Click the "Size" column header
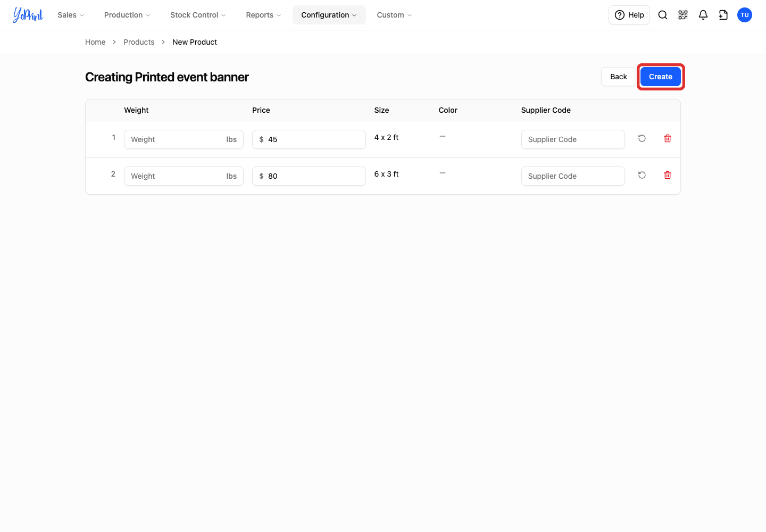This screenshot has height=532, width=766. (381, 110)
